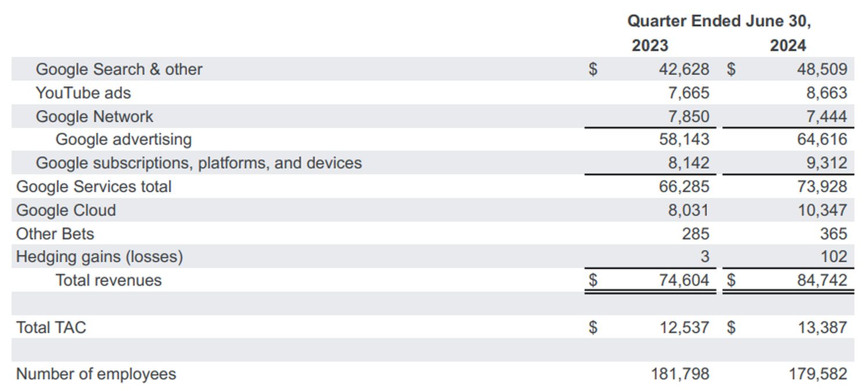The image size is (868, 391).
Task: Select the 2024 total revenues figure 84,742
Action: 822,280
